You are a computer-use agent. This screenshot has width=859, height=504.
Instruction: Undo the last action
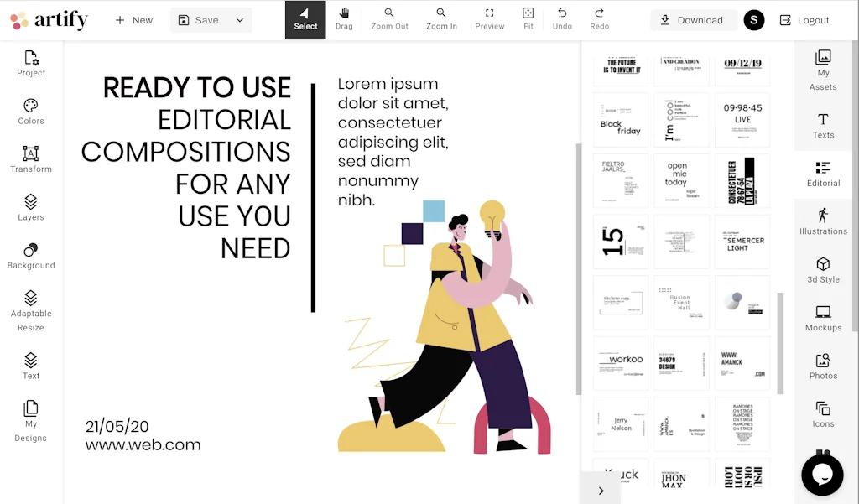tap(562, 18)
